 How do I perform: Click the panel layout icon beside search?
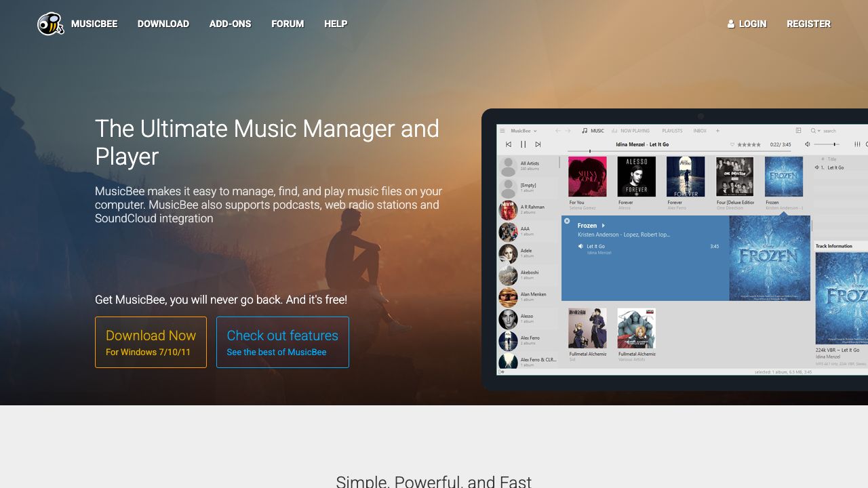798,131
